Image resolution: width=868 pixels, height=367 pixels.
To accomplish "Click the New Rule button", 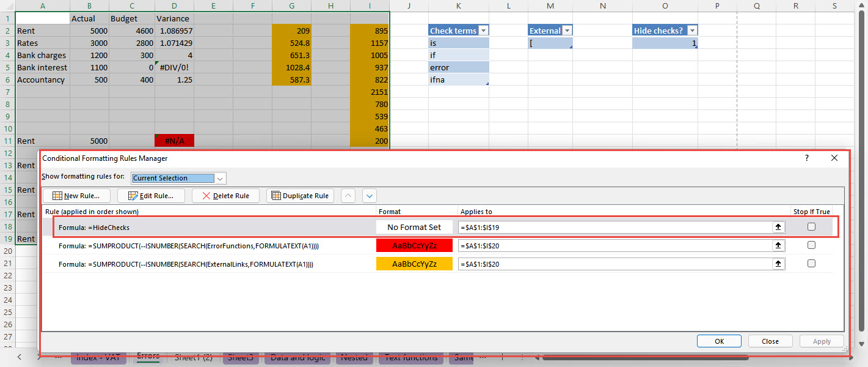I will tap(76, 196).
